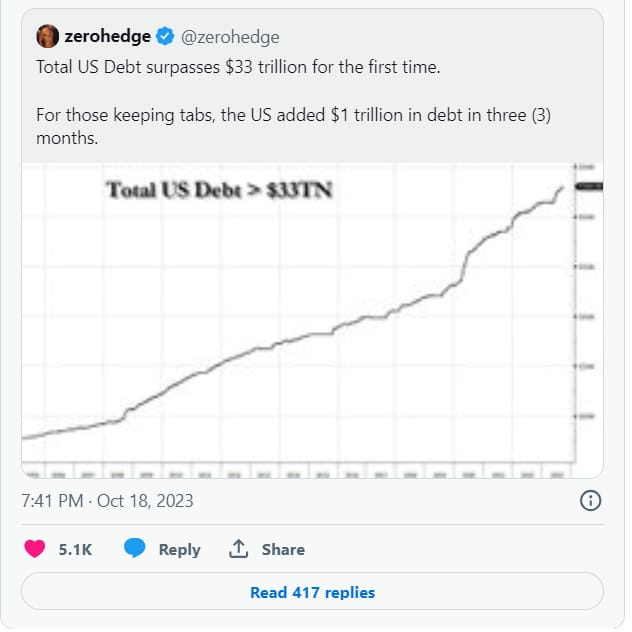This screenshot has height=632, width=632.
Task: Click the sentence about $1 trillion in three months
Action: pyautogui.click(x=293, y=126)
